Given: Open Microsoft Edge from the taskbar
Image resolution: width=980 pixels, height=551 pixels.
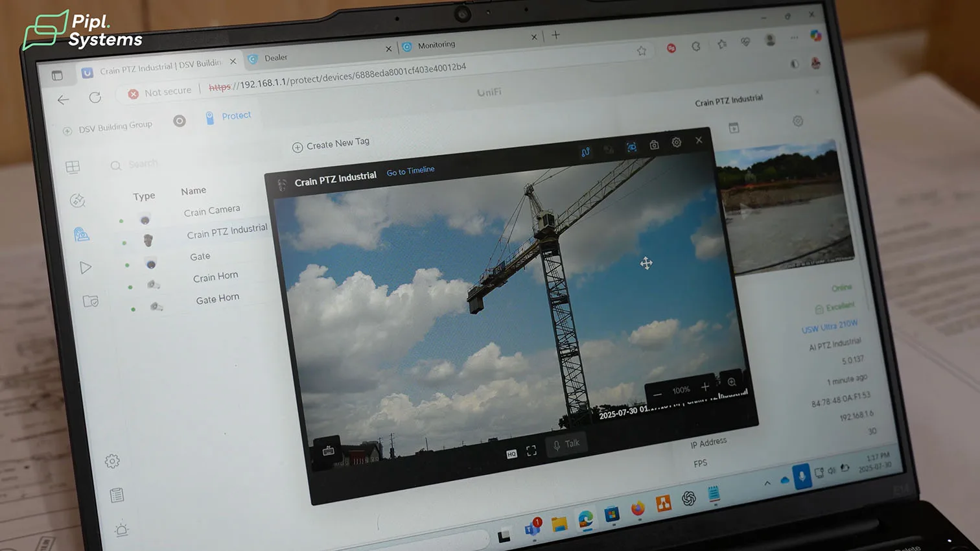Looking at the screenshot, I should 585,519.
